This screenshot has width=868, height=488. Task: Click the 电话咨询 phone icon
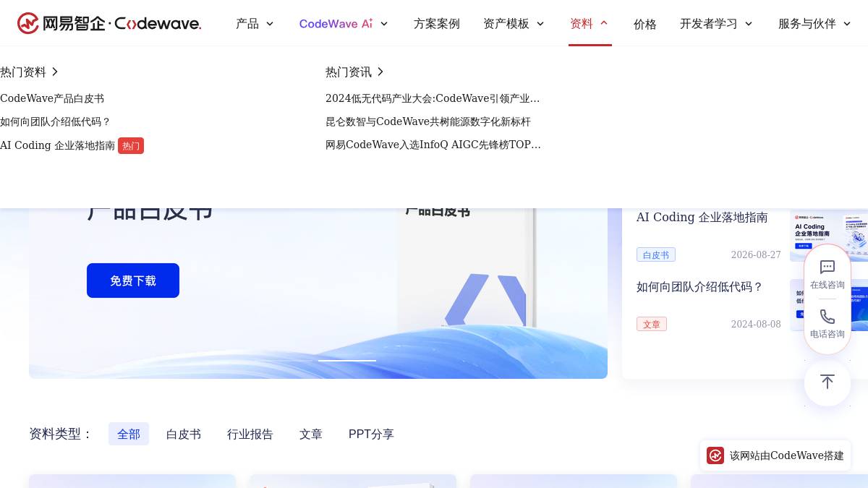827,317
